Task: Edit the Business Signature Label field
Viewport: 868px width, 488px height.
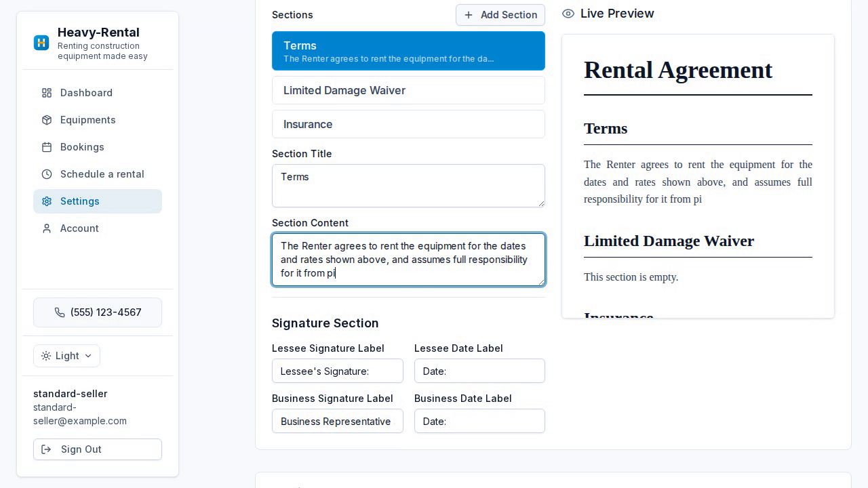Action: pos(338,421)
